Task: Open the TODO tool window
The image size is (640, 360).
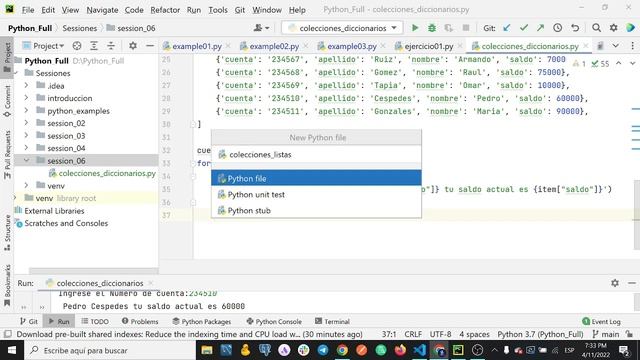Action: [95, 321]
